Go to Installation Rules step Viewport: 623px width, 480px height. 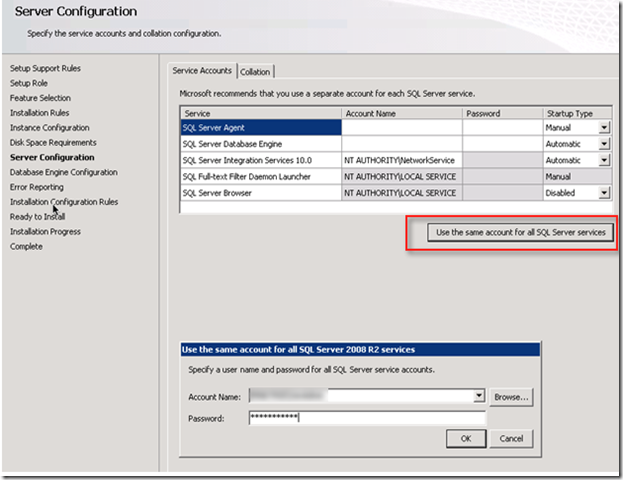tap(39, 113)
